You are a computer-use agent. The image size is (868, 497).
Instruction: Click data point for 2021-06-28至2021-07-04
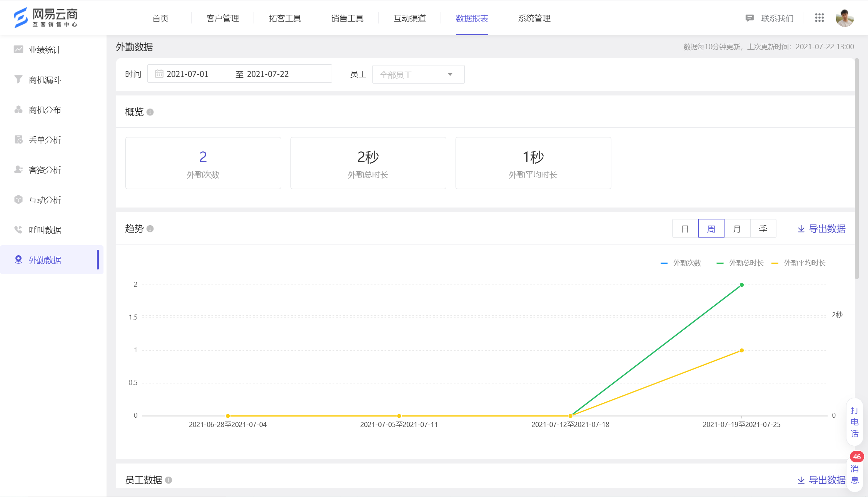point(228,416)
